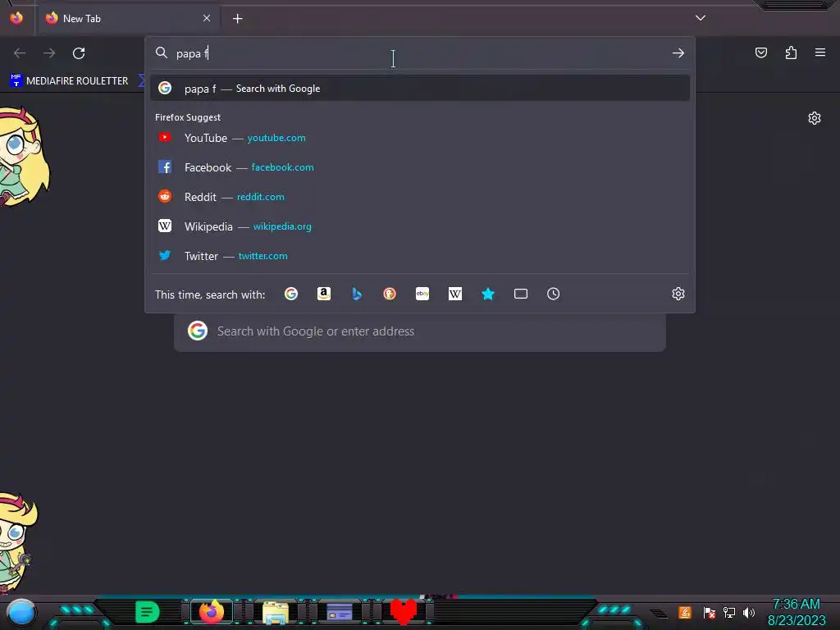Open the Facebook suggestion
Image resolution: width=840 pixels, height=630 pixels.
420,167
